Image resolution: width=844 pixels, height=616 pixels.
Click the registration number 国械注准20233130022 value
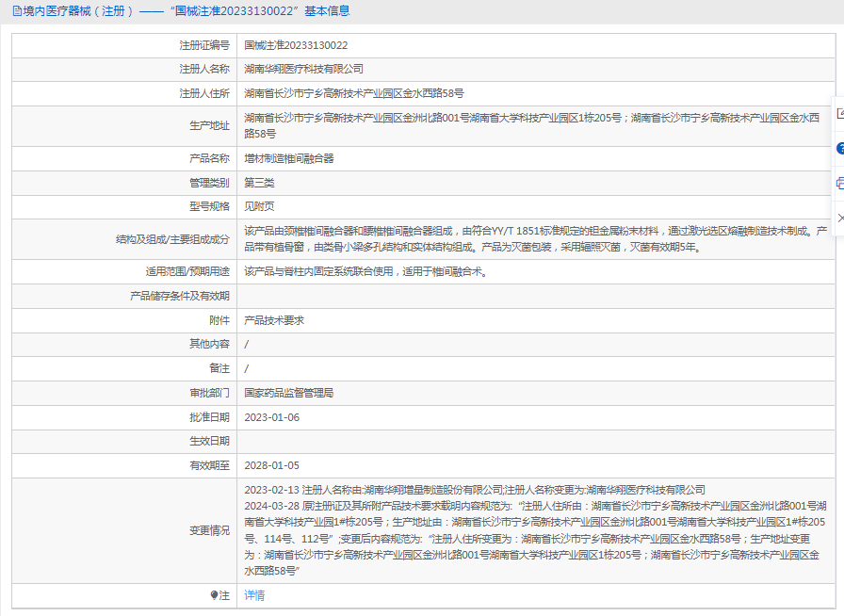(296, 45)
